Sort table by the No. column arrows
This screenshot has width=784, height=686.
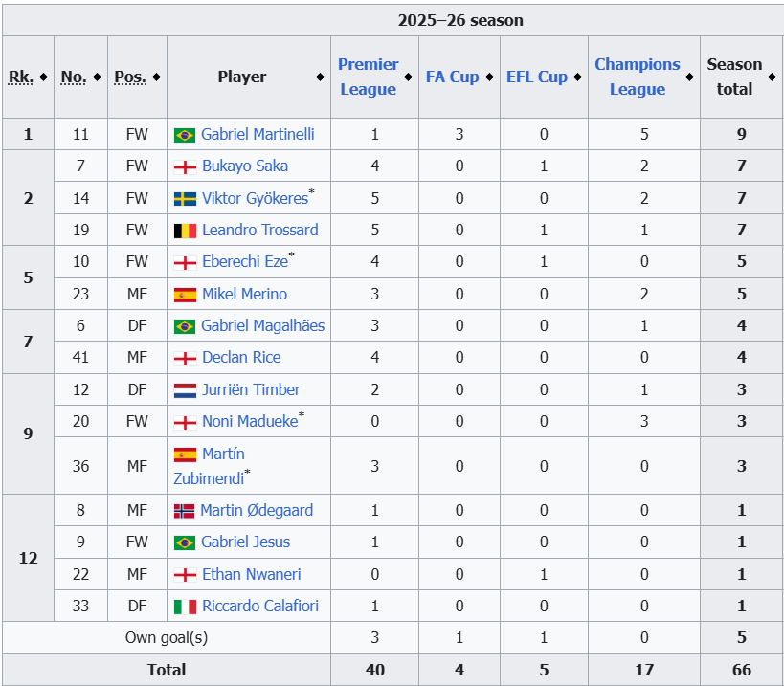[97, 77]
